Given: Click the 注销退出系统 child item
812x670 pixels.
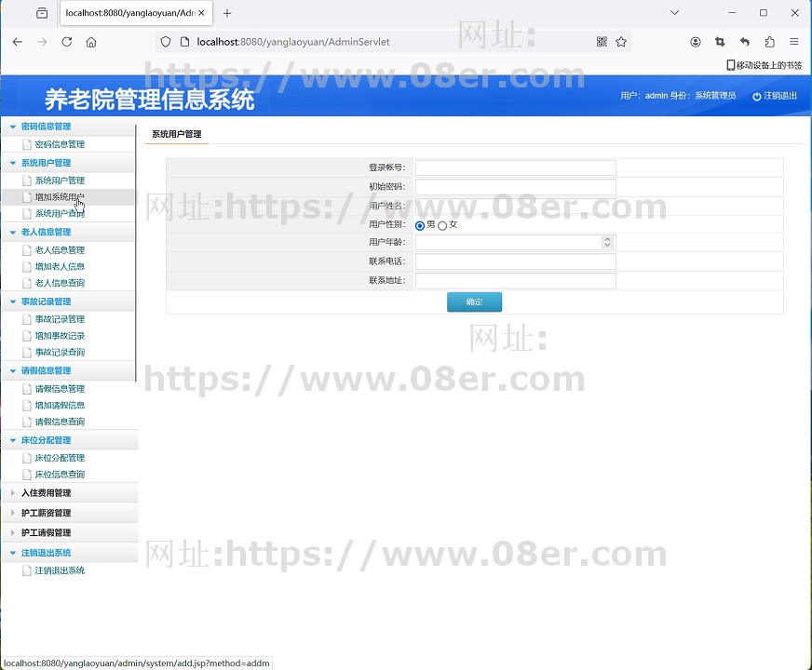Looking at the screenshot, I should (60, 570).
